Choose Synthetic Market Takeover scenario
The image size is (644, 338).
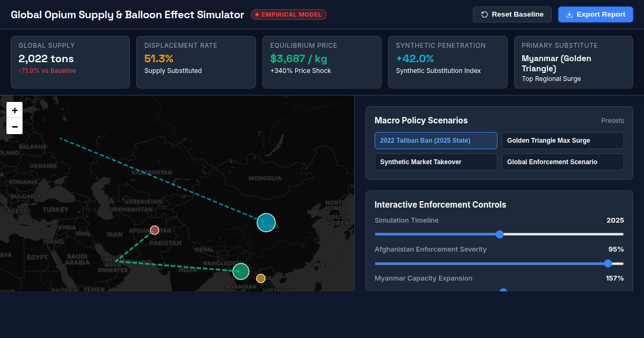pyautogui.click(x=436, y=162)
